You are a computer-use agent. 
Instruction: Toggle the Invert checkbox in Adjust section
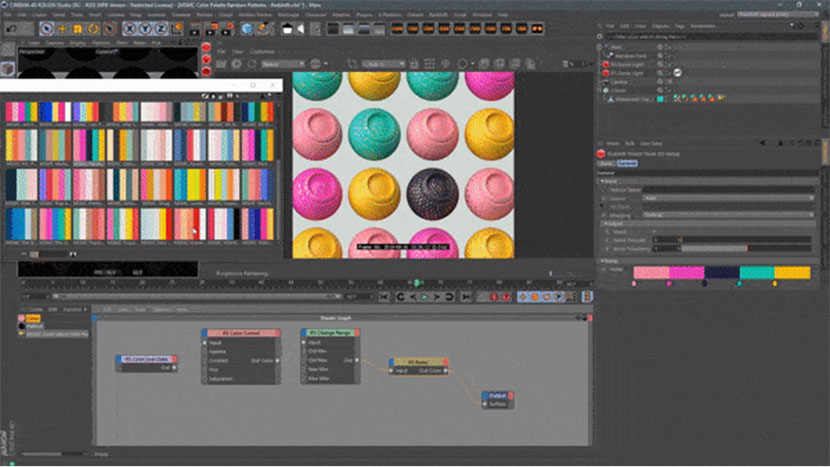click(655, 232)
